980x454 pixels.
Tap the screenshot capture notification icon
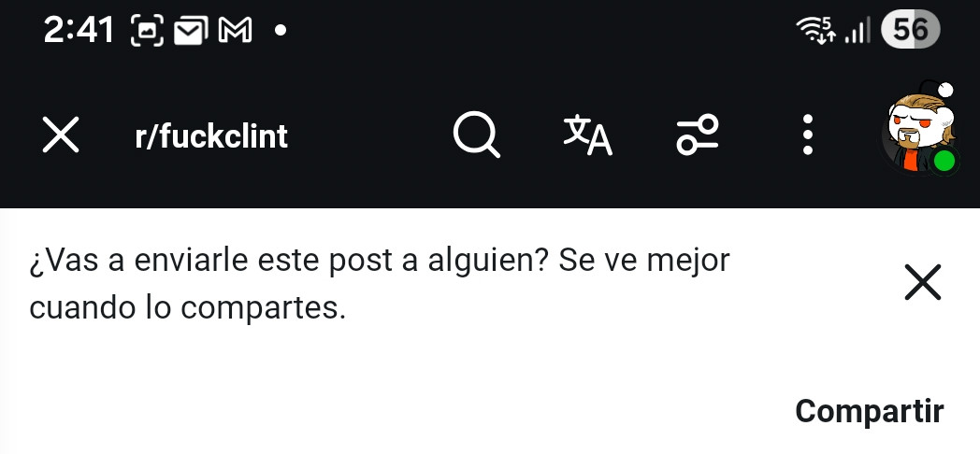pos(147,30)
